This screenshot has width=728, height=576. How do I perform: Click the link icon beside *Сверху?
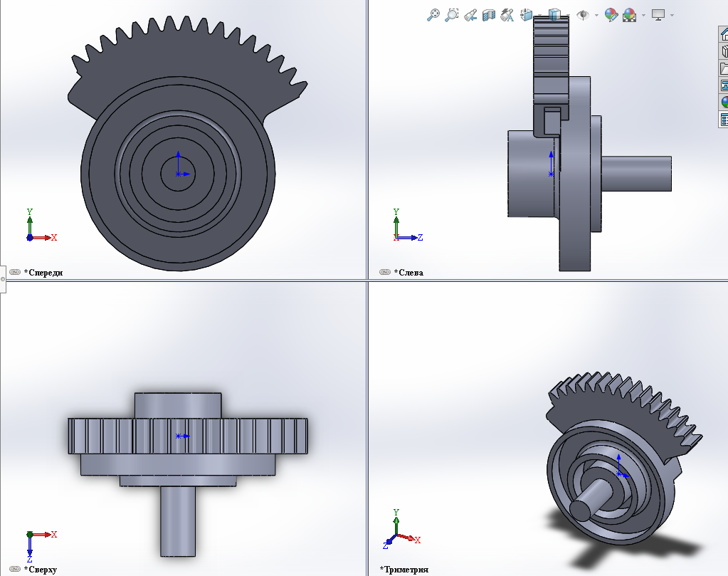pyautogui.click(x=15, y=569)
